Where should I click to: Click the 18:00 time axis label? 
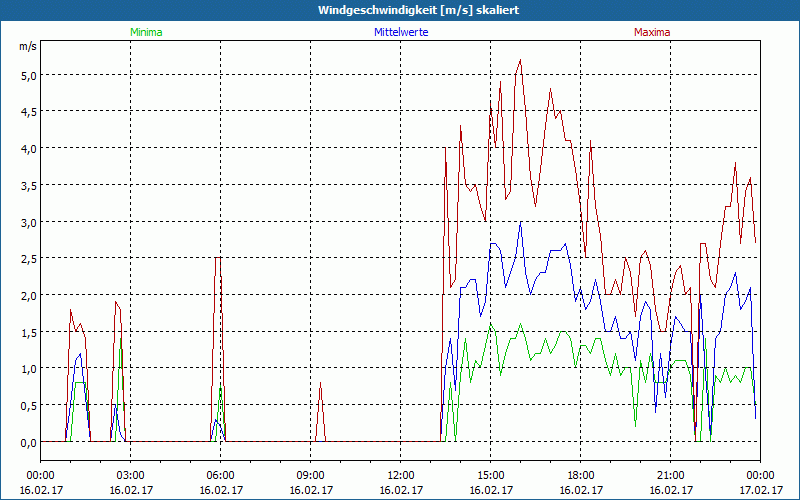(x=581, y=476)
